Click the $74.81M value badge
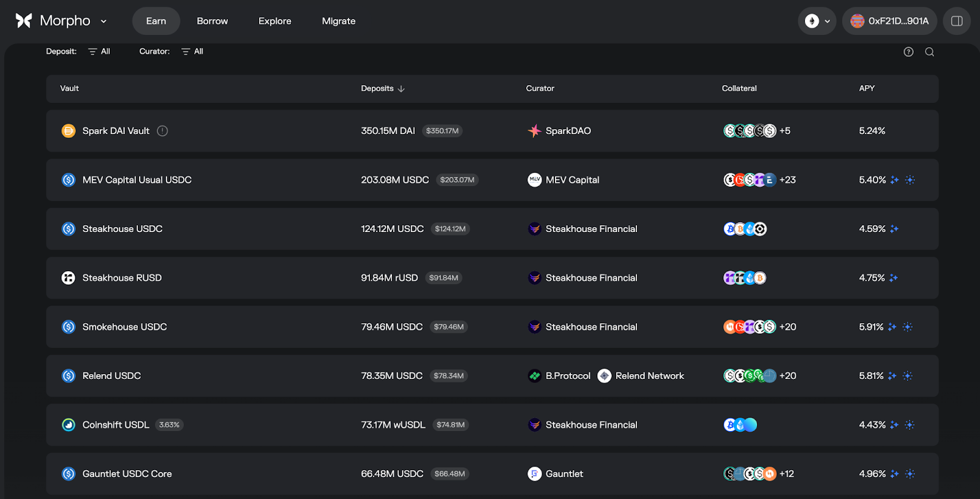Viewport: 980px width, 499px height. 451,425
